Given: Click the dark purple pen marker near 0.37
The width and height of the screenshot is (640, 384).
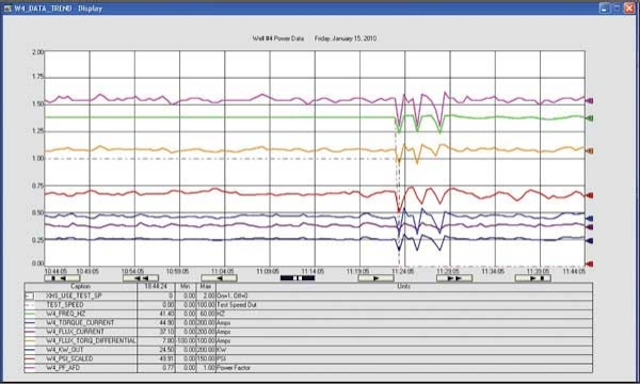Looking at the screenshot, I should pyautogui.click(x=589, y=227).
